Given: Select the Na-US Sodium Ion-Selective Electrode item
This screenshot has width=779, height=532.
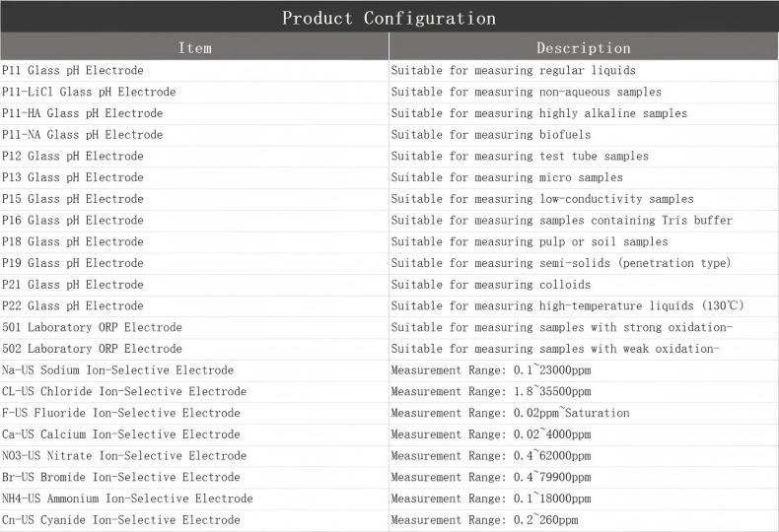Looking at the screenshot, I should [118, 370].
